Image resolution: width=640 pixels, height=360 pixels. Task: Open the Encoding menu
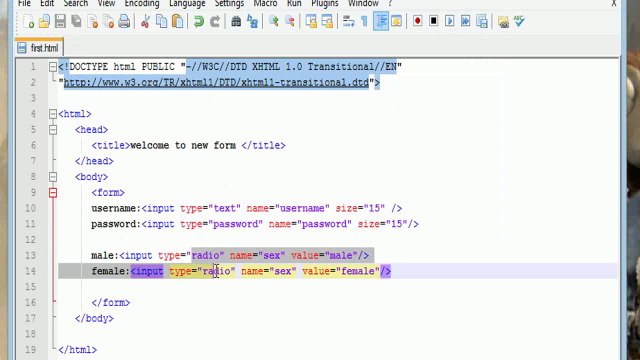click(142, 4)
